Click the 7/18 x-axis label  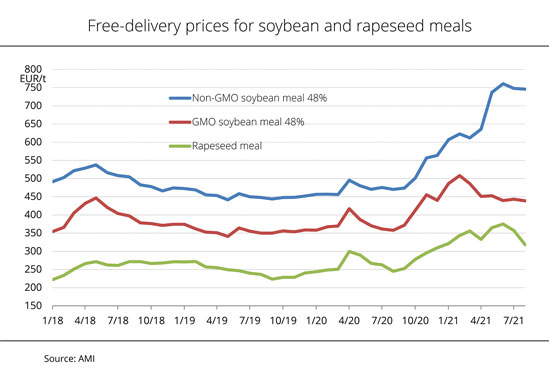pyautogui.click(x=118, y=321)
